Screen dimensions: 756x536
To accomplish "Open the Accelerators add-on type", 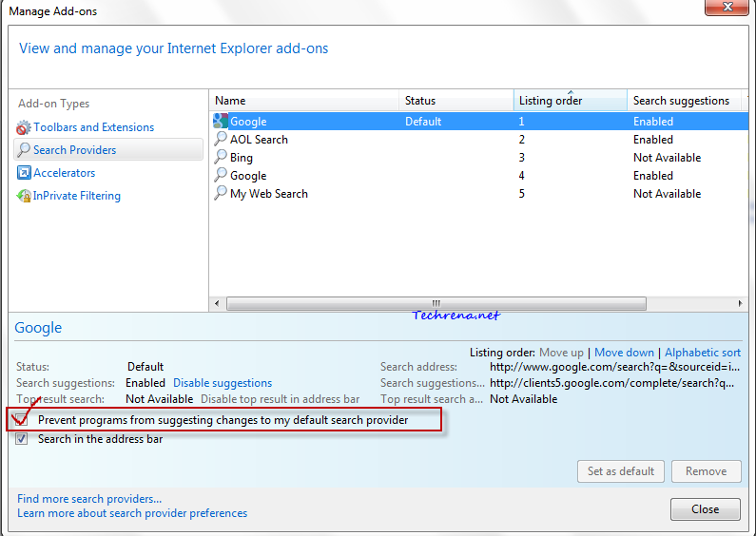I will point(64,173).
